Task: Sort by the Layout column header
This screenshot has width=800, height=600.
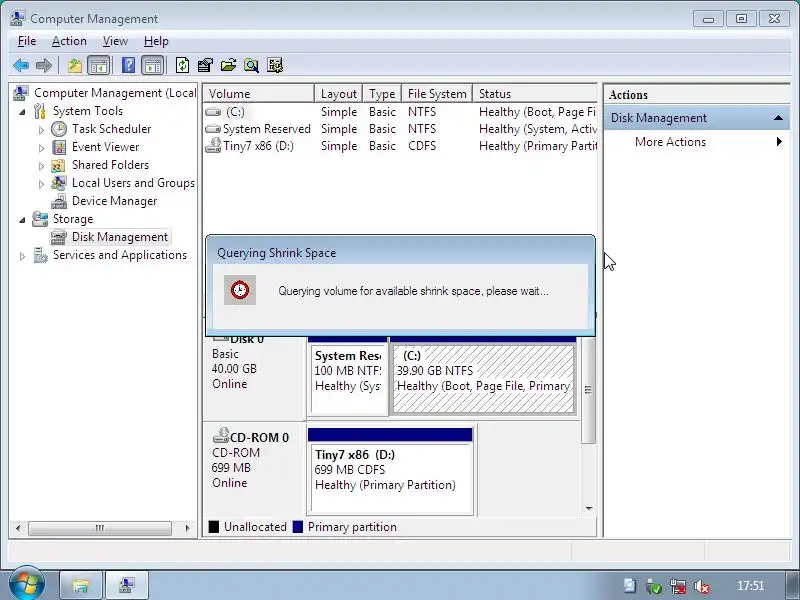Action: 338,94
